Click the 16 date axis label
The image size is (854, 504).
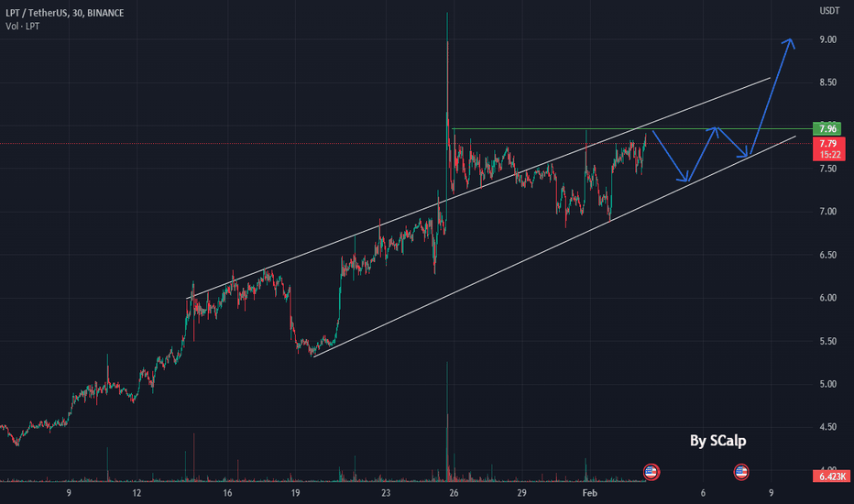(227, 493)
